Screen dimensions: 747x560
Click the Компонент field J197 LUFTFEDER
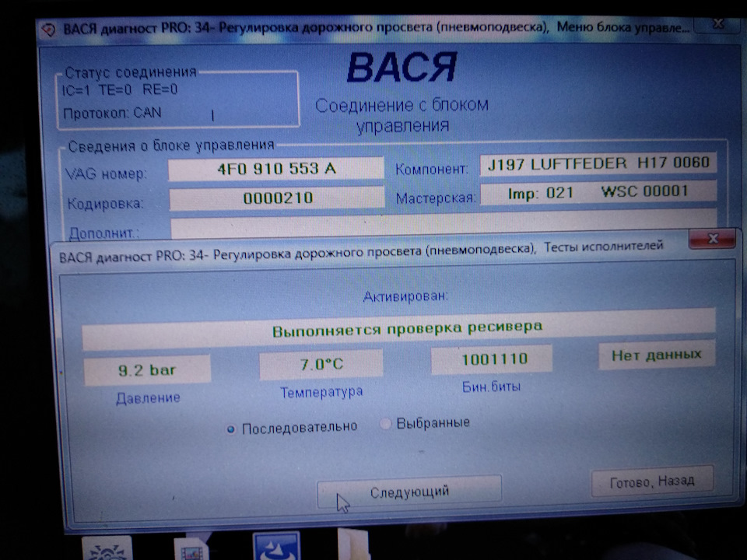click(598, 164)
